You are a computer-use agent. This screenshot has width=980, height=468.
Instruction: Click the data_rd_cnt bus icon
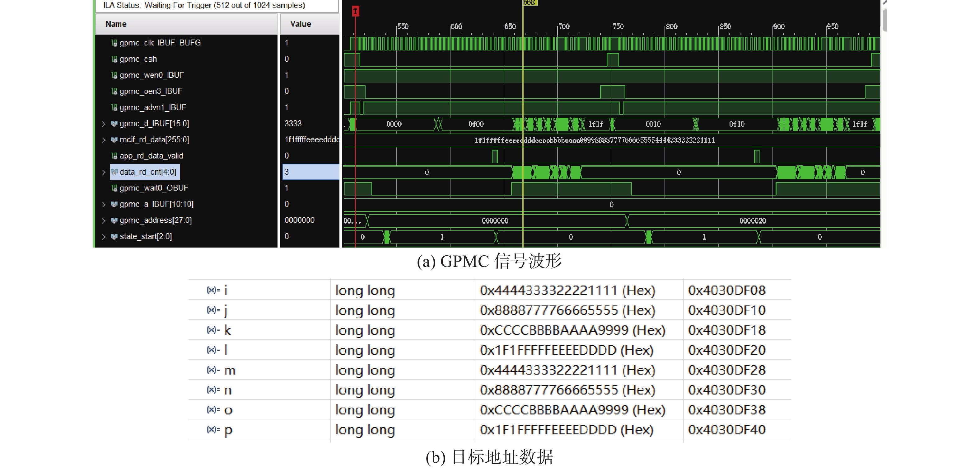[114, 172]
